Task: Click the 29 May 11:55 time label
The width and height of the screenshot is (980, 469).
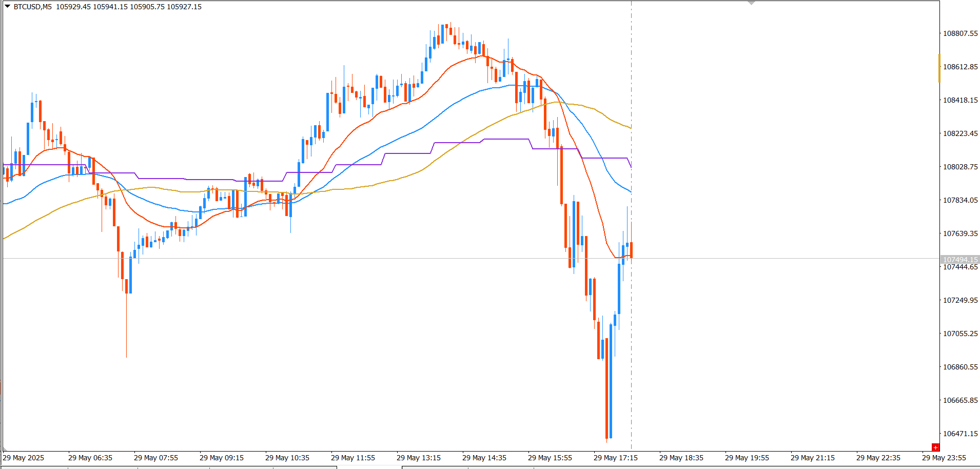Action: (352, 458)
